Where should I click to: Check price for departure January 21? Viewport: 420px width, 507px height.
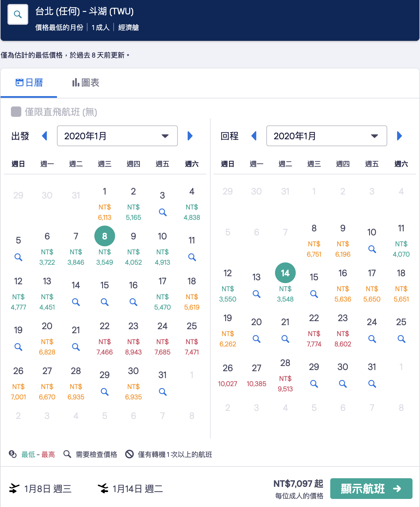[x=76, y=347]
